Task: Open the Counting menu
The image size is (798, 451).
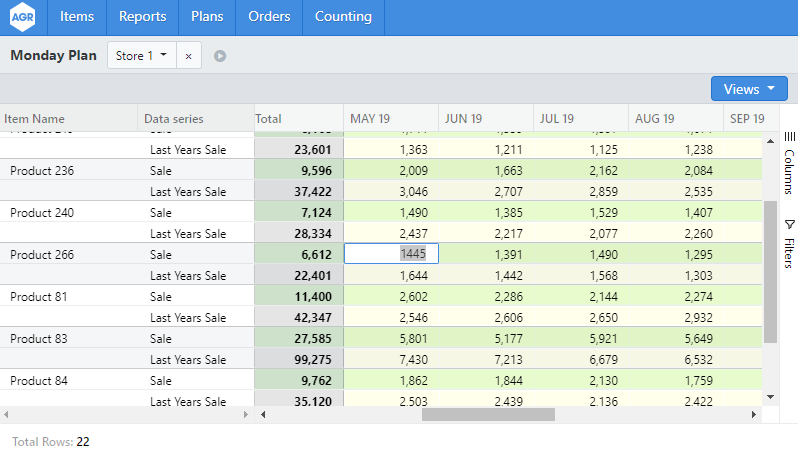Action: tap(343, 17)
